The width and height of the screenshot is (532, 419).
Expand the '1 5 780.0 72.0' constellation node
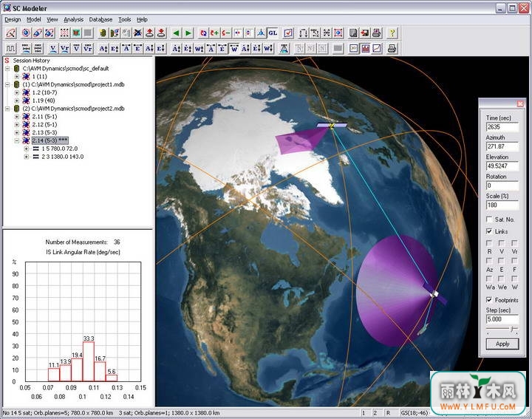coord(26,149)
